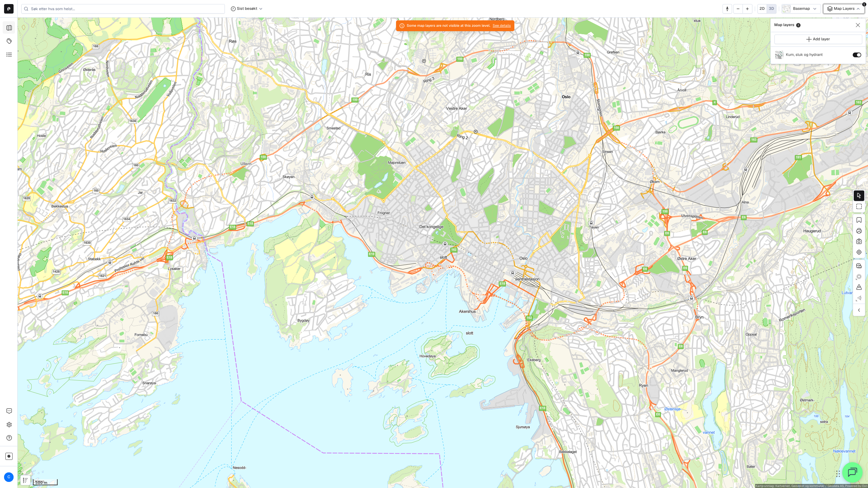Select the pointer cursor tool
The width and height of the screenshot is (868, 488).
pos(859,196)
